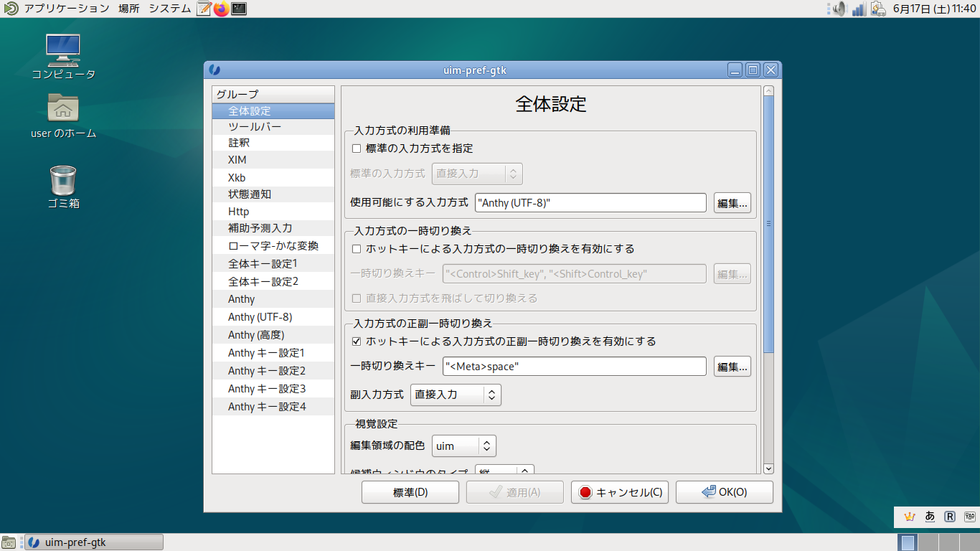Select Anthy (高度) in the group list
This screenshot has height=551, width=980.
273,335
